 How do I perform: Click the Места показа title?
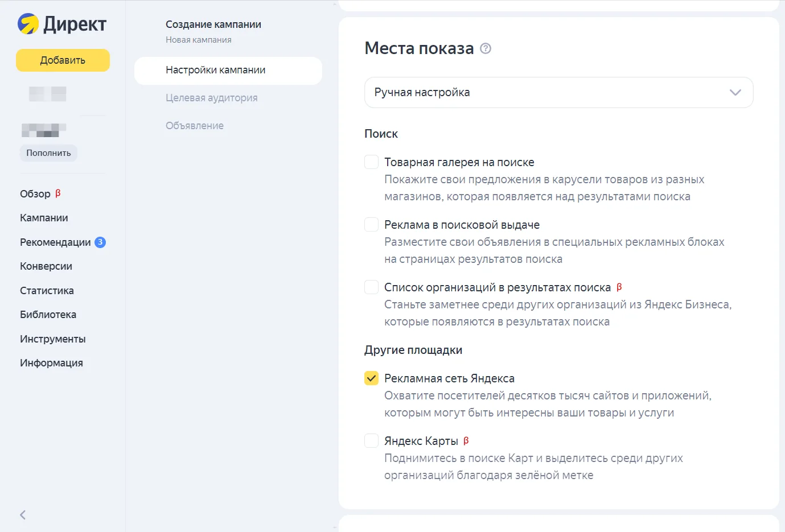click(x=419, y=48)
